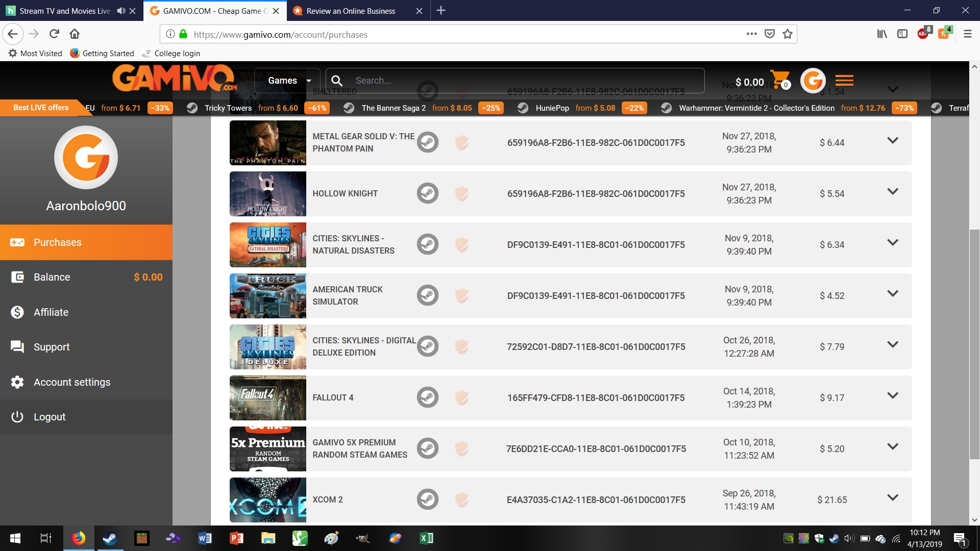Click the Gamivo user avatar in header
The width and height of the screenshot is (980, 551).
tap(813, 81)
